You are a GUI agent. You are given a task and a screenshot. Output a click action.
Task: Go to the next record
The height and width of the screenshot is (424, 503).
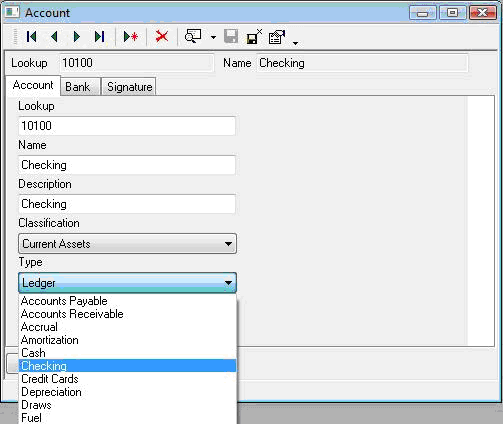pyautogui.click(x=77, y=36)
